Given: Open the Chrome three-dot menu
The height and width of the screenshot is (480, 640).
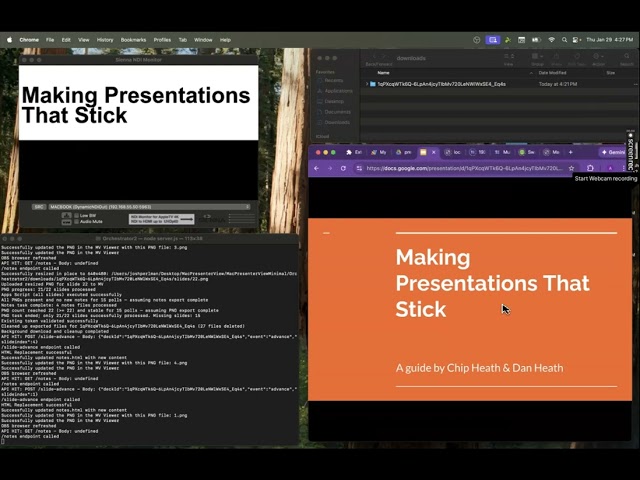Looking at the screenshot, I should tap(623, 168).
